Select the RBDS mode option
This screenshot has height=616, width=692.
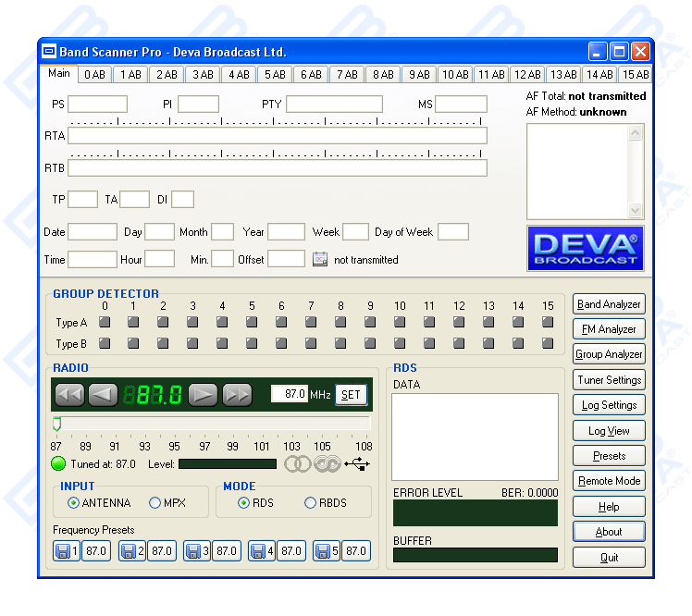tap(311, 503)
